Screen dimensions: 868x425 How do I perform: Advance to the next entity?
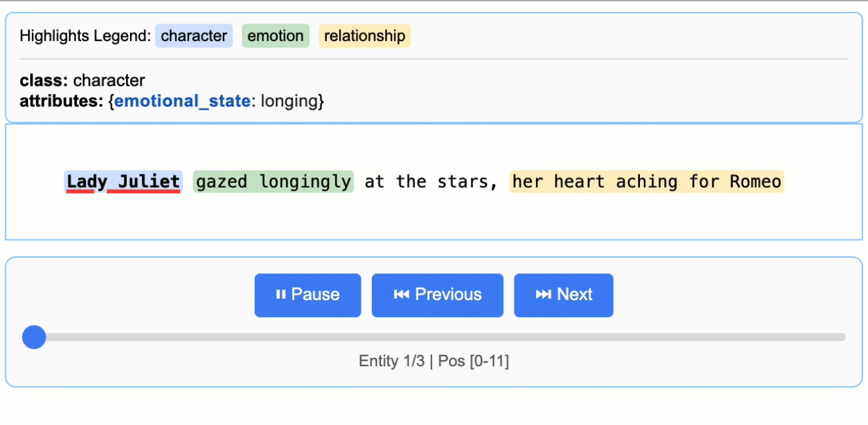click(563, 295)
